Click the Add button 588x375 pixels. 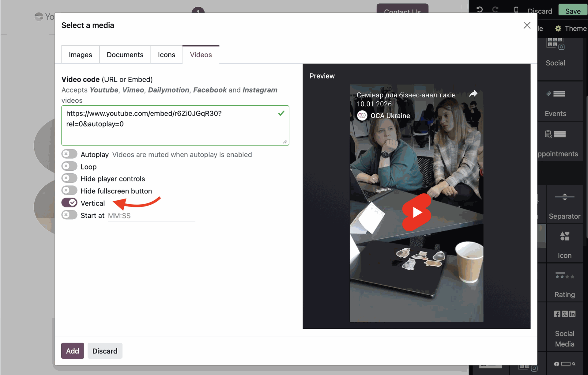73,351
